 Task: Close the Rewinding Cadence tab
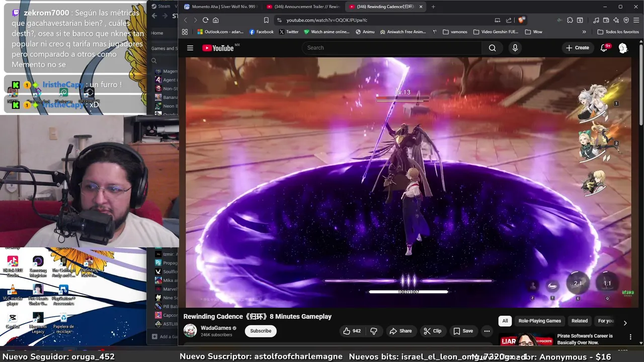click(x=421, y=7)
